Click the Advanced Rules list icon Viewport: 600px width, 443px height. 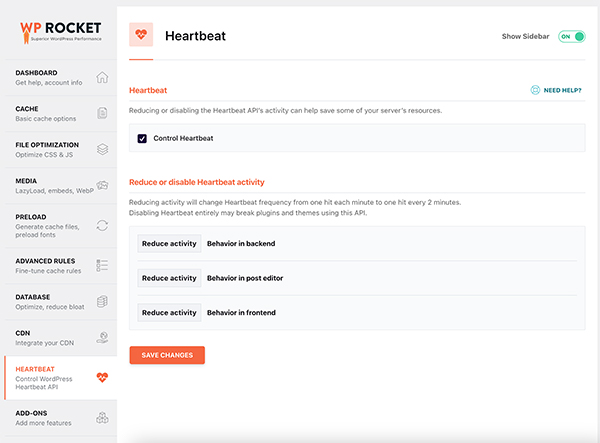tap(101, 265)
